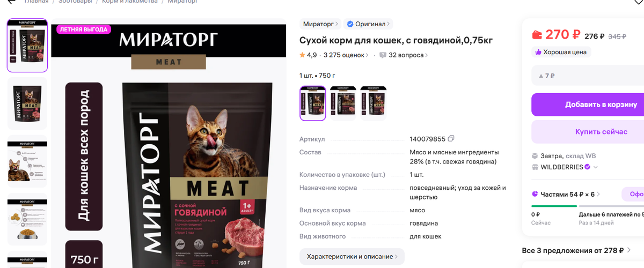Click the thumbs-up Хорошая цена badge
The height and width of the screenshot is (268, 644).
[561, 52]
